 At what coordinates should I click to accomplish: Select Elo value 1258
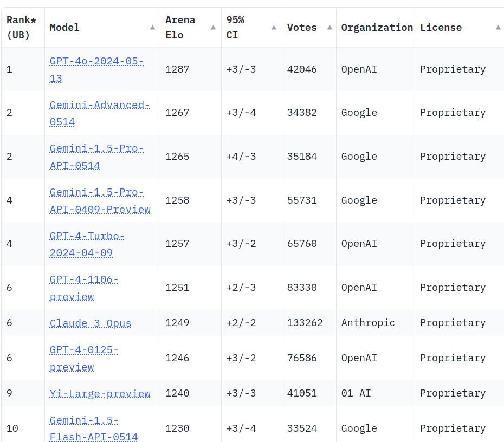[x=177, y=200]
